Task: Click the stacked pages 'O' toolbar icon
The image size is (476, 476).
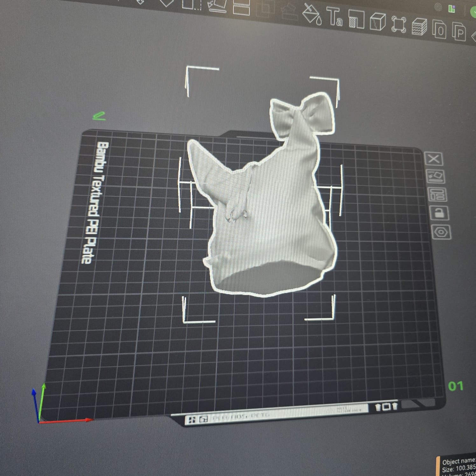Action: [x=439, y=29]
